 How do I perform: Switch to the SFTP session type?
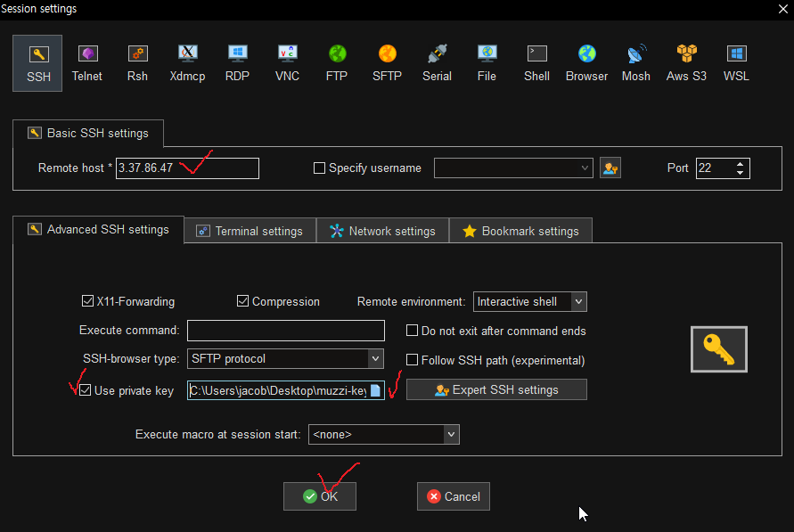click(387, 63)
